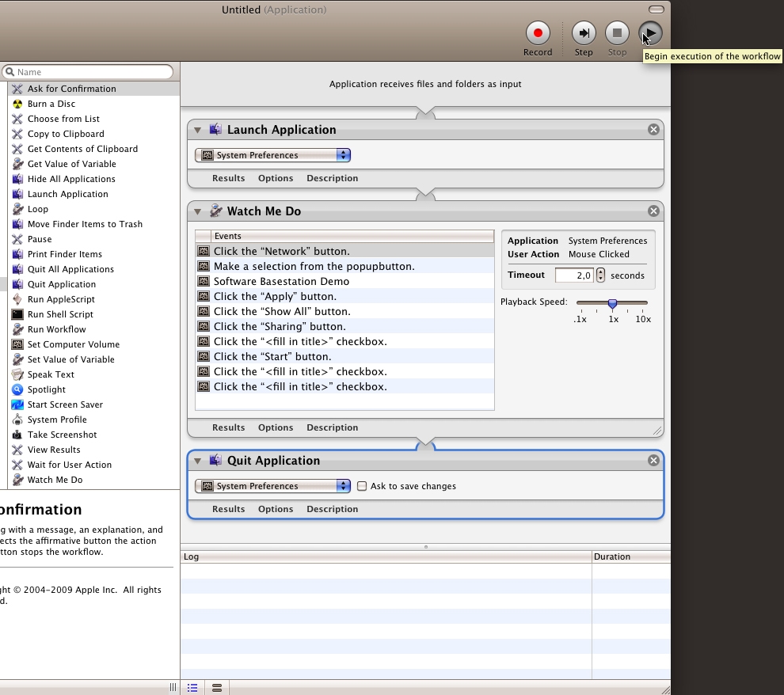
Task: Collapse the Watch Me Do action triangle
Action: 198,211
